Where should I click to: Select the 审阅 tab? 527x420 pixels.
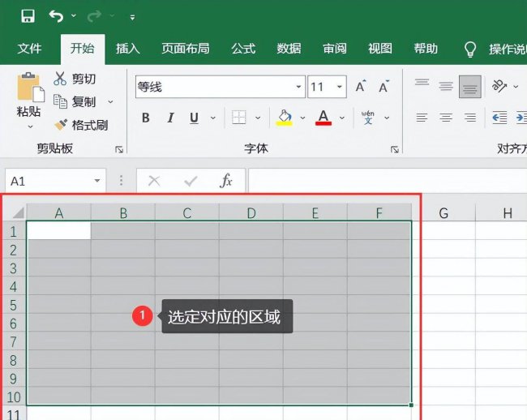[x=334, y=49]
